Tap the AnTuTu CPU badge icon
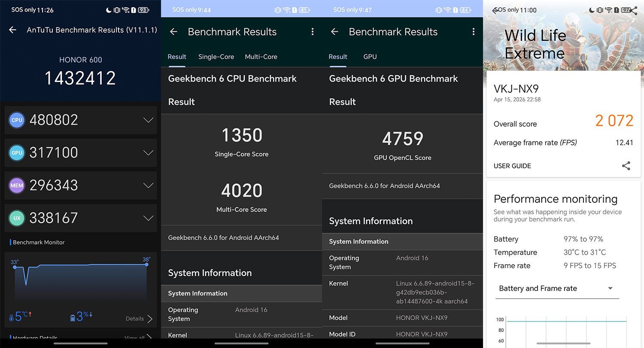The height and width of the screenshot is (348, 644). [17, 120]
